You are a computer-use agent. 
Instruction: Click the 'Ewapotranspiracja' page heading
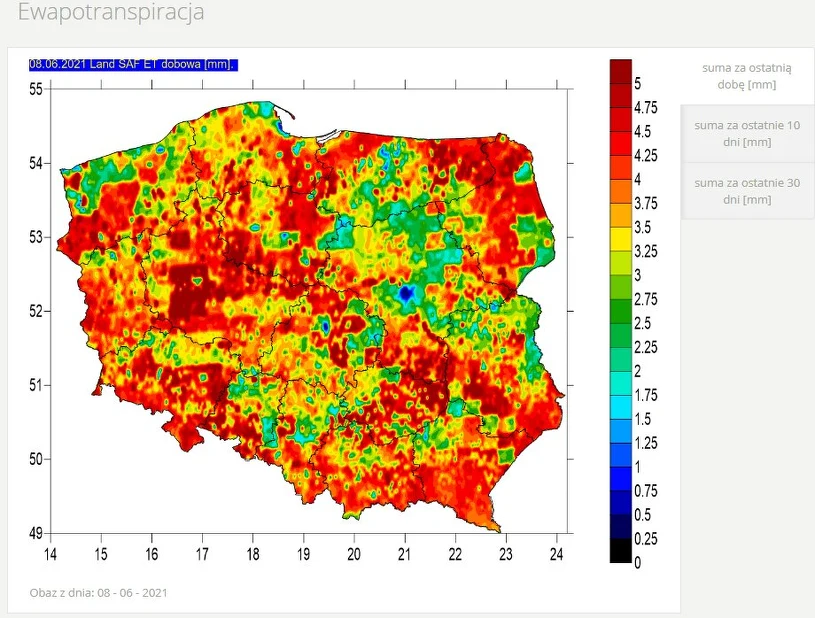pos(111,13)
